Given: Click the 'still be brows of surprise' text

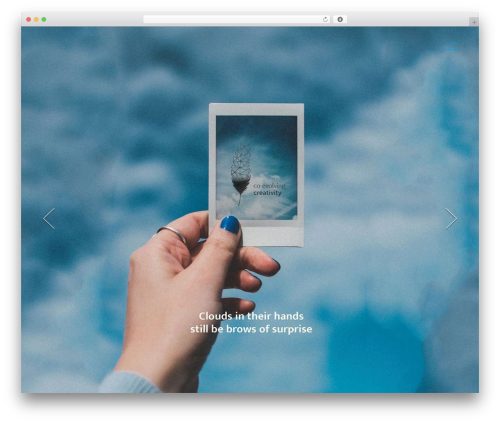Looking at the screenshot, I should [251, 329].
